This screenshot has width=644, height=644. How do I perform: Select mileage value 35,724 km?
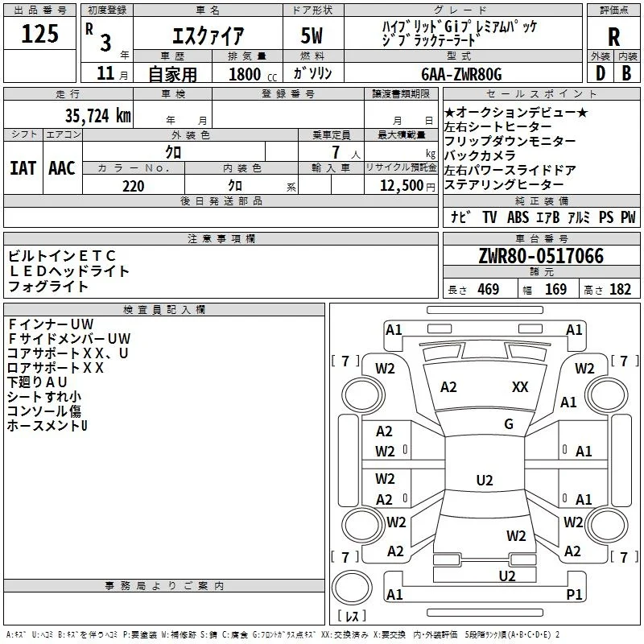[x=98, y=116]
